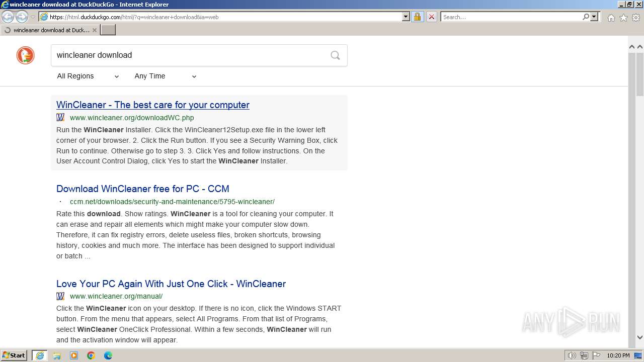This screenshot has height=362, width=644.
Task: Click the security lock icon
Action: coord(417,17)
